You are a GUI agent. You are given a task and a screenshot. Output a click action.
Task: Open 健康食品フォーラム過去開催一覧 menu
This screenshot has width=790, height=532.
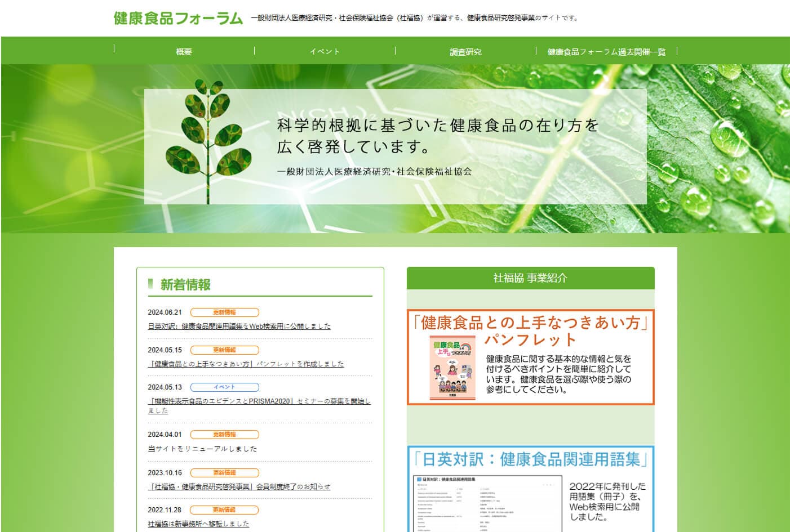pos(606,52)
